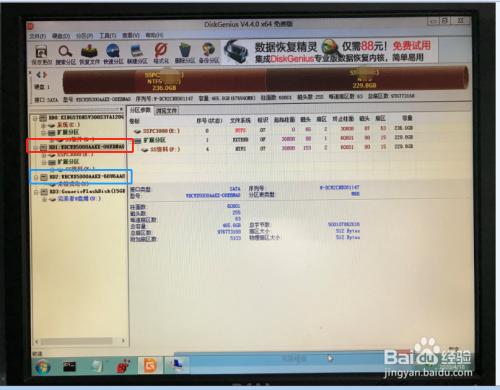Viewport: 500px width, 390px height.
Task: Open the Windows Start menu
Action: tap(43, 367)
